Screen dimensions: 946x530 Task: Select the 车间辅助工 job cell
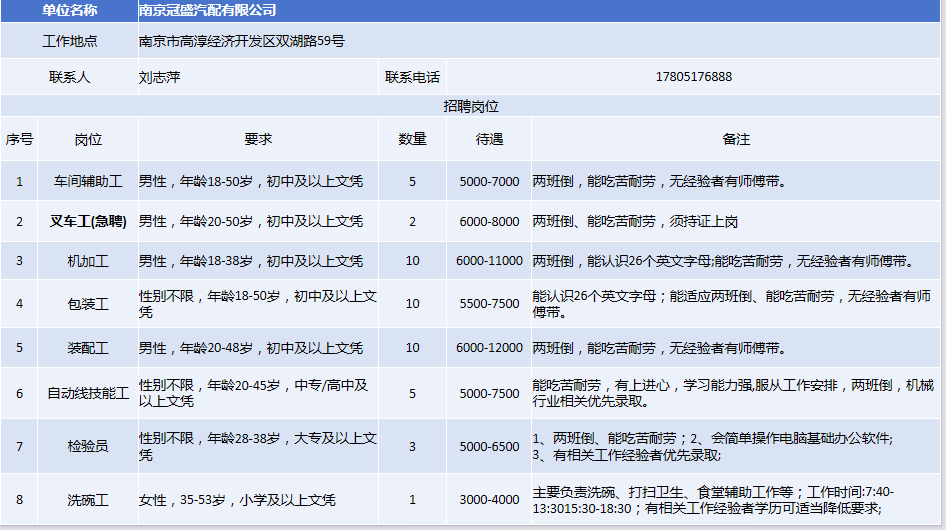pyautogui.click(x=88, y=181)
